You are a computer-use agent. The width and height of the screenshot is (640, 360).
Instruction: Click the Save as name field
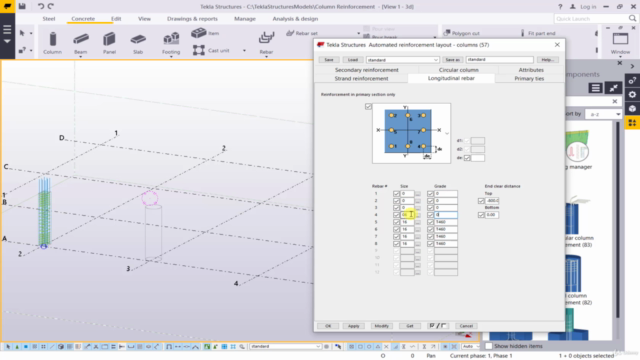(500, 60)
